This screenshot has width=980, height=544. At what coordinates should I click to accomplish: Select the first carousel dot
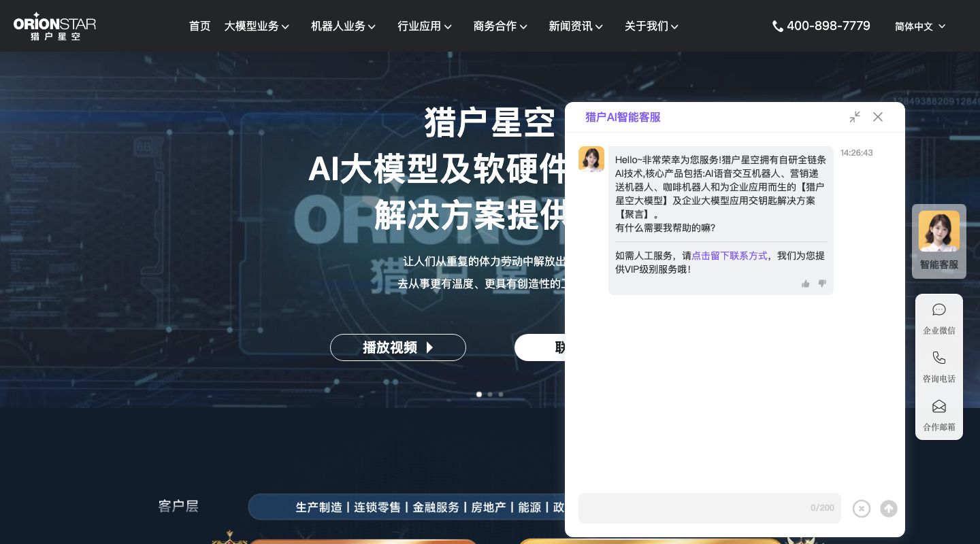click(x=479, y=394)
